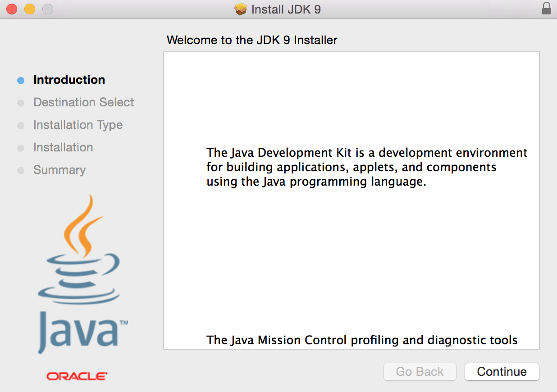Select the Destination Select step
The image size is (557, 392).
point(83,102)
